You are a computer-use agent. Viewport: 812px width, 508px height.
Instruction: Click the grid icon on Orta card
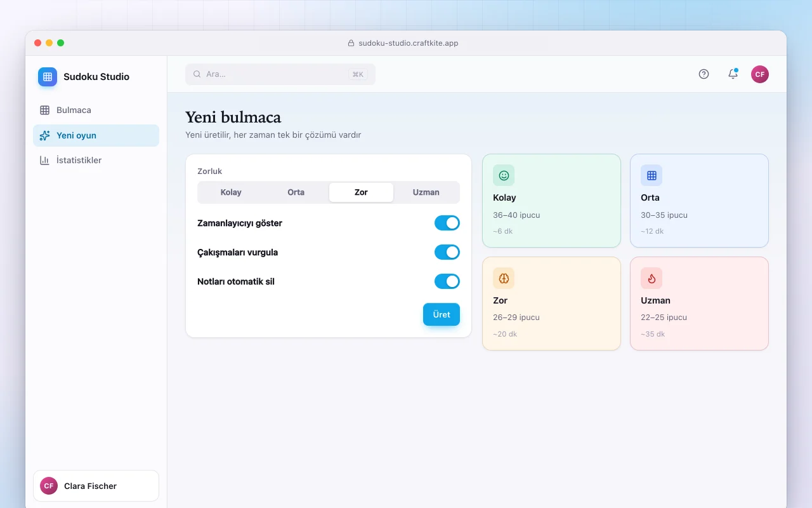(x=652, y=175)
